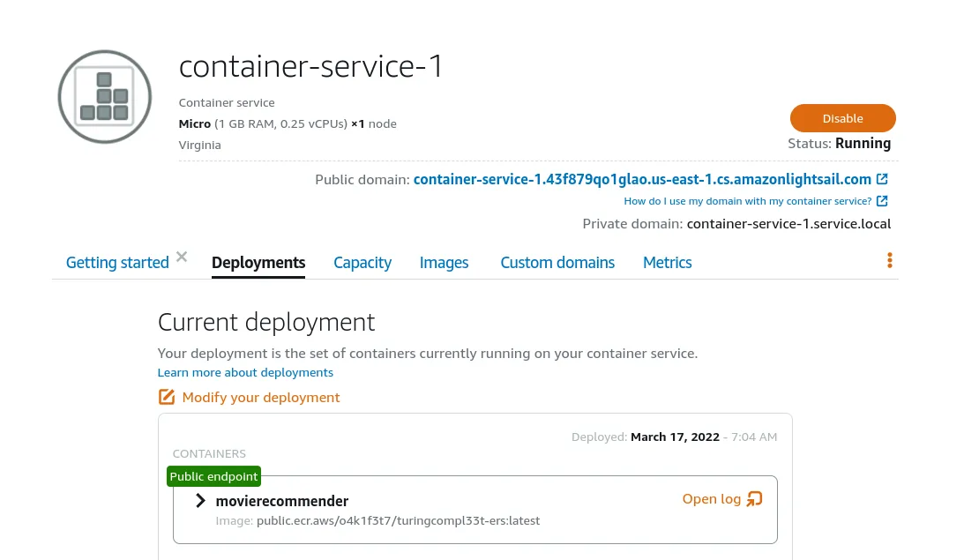Click the external link icon beside public domain
Image resolution: width=964 pixels, height=560 pixels.
tap(882, 179)
